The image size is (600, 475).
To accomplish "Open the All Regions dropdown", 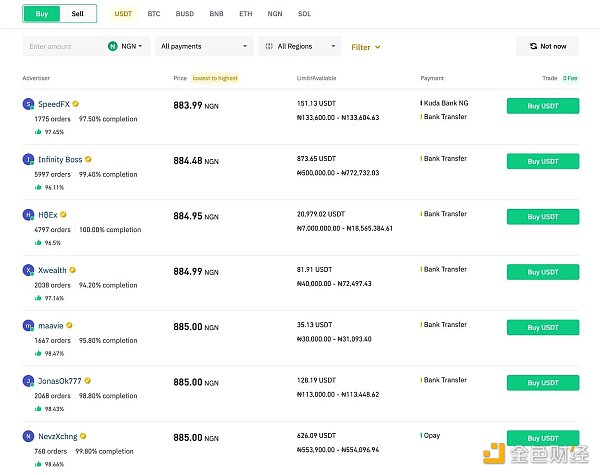I will pos(298,46).
